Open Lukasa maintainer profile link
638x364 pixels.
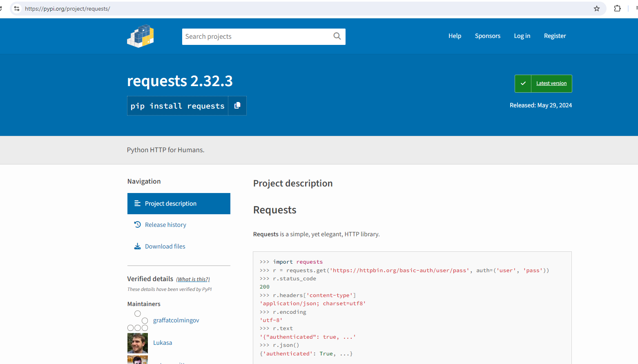163,343
